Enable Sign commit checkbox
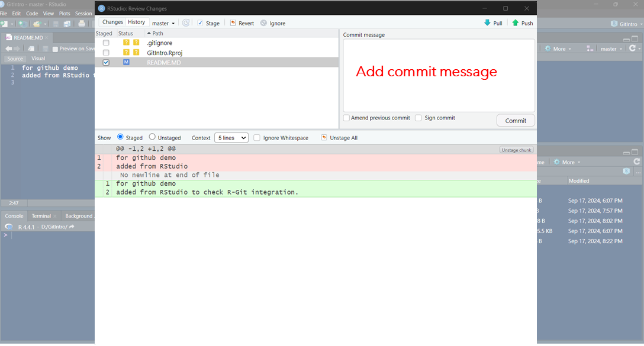Viewport: 644px width, 346px height. pos(418,118)
